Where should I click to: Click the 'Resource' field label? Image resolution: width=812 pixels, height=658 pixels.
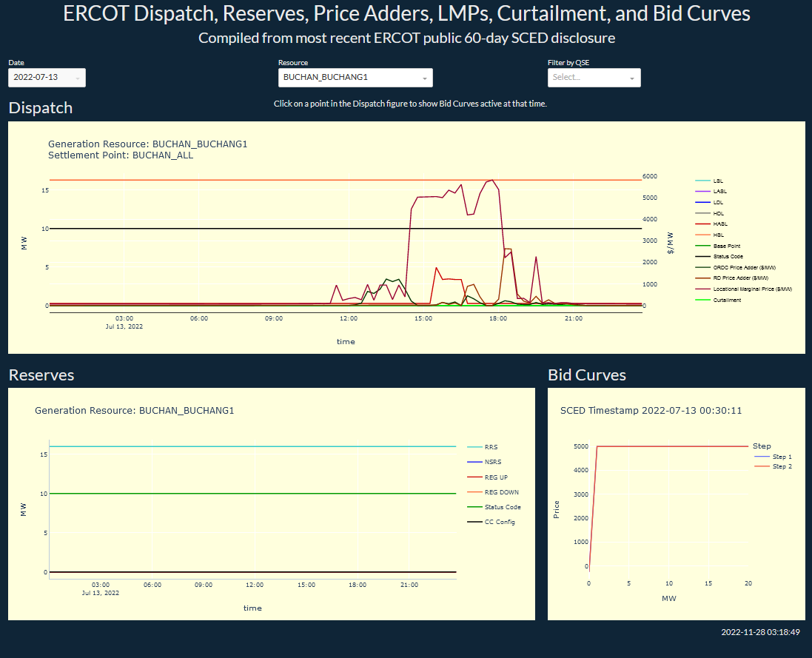[x=293, y=63]
